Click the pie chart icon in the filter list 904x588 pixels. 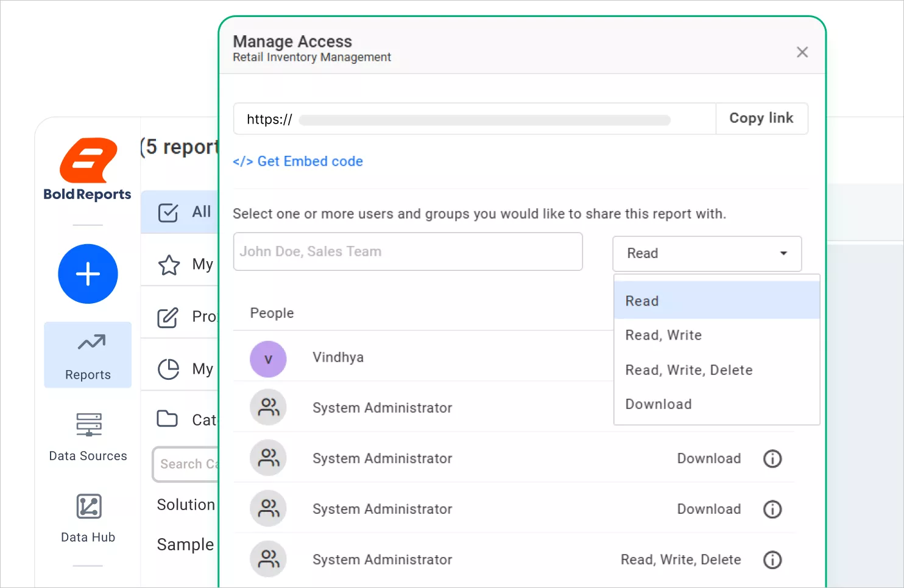coord(168,369)
